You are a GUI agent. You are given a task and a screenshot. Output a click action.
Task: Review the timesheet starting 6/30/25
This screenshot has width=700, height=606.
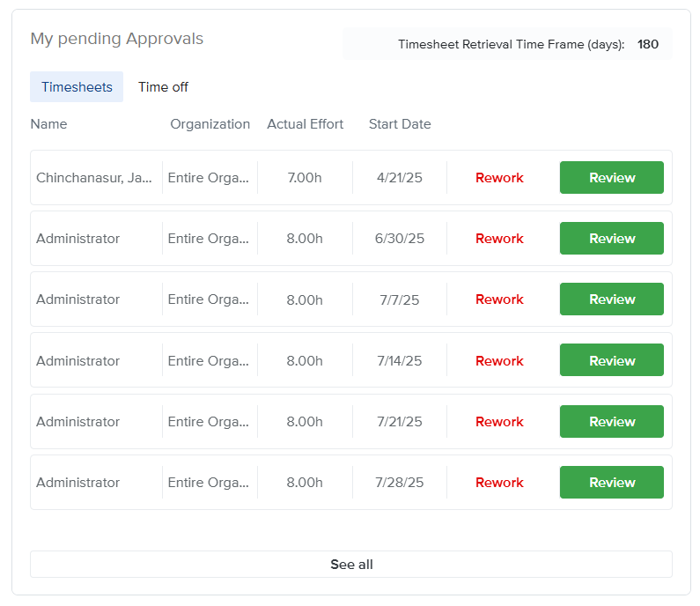click(611, 239)
